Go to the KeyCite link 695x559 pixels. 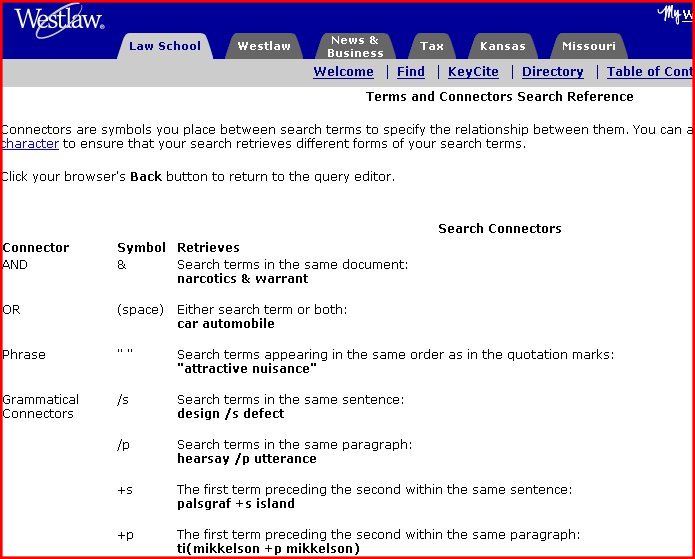473,72
